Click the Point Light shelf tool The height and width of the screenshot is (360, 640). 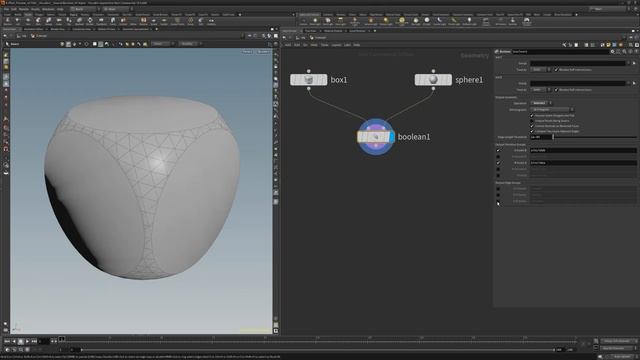coord(315,21)
